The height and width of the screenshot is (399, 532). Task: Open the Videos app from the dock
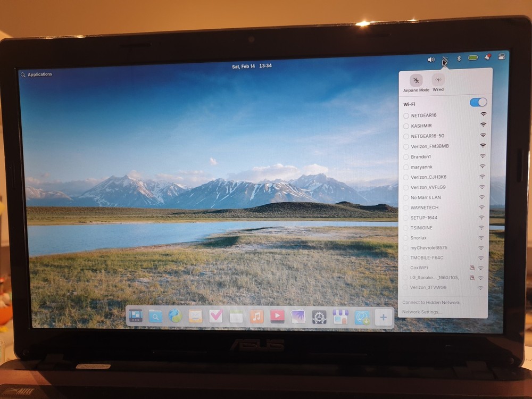(277, 317)
